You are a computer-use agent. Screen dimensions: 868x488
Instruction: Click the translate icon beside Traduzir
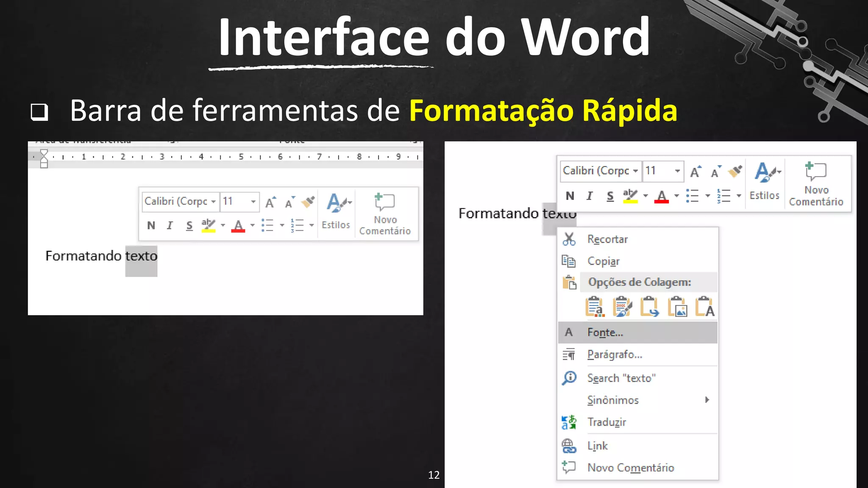569,422
